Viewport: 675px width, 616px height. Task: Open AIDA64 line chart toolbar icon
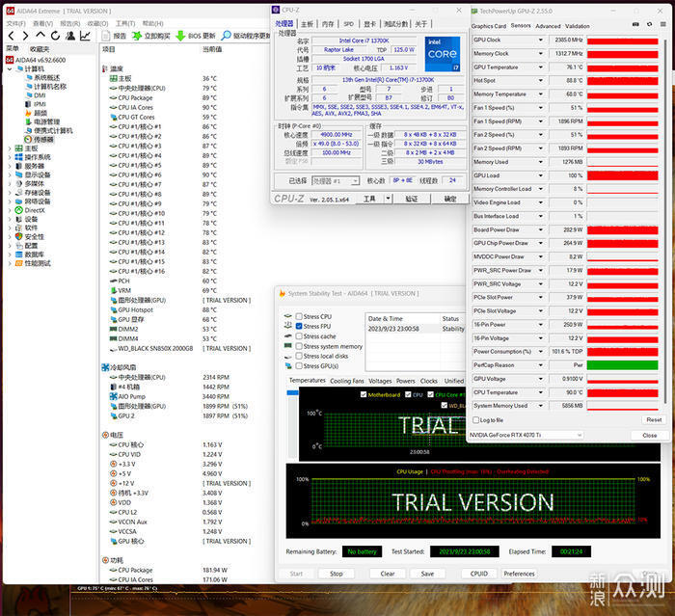point(85,36)
